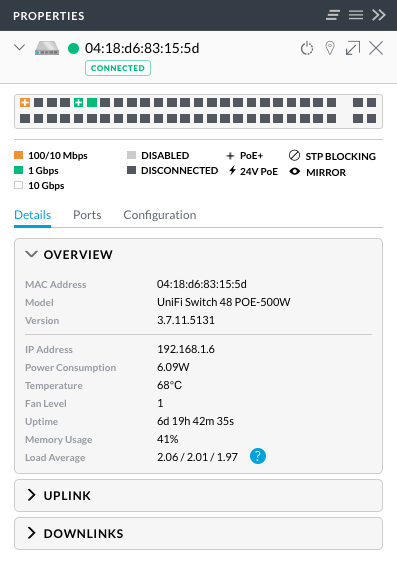Click the PoE+ plus legend icon
The height and width of the screenshot is (563, 397).
[x=230, y=156]
